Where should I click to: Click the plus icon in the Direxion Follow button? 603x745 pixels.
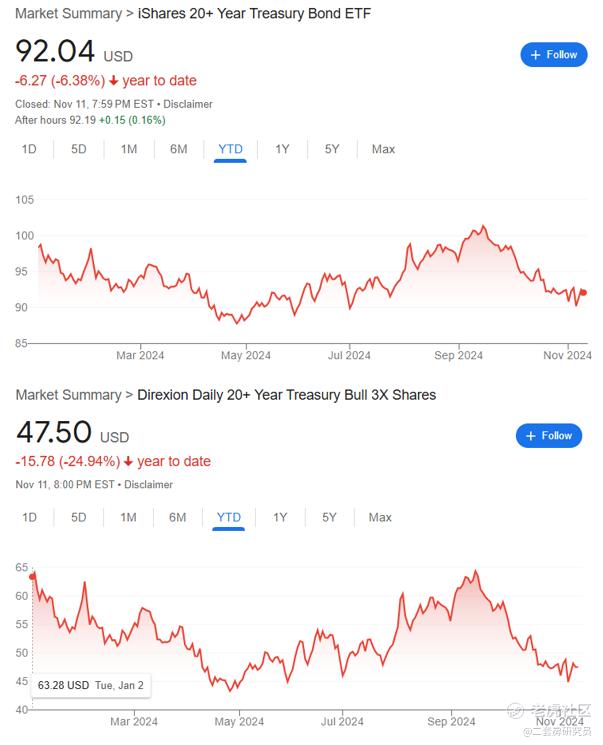coord(531,436)
